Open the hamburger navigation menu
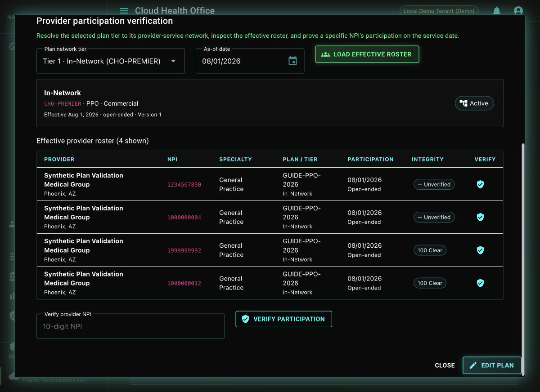 tap(125, 11)
